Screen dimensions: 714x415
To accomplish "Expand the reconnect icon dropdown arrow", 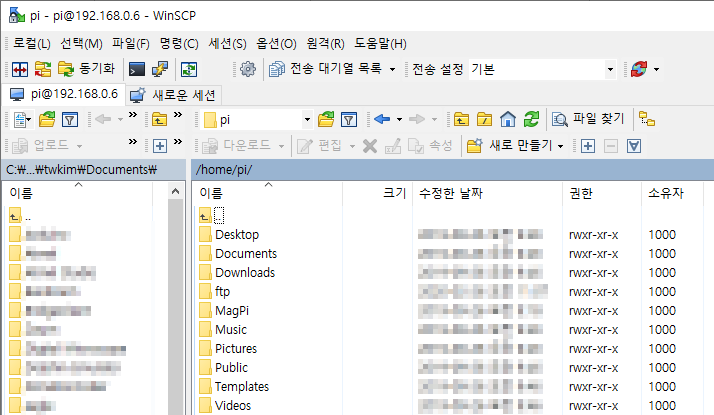I will coord(657,70).
